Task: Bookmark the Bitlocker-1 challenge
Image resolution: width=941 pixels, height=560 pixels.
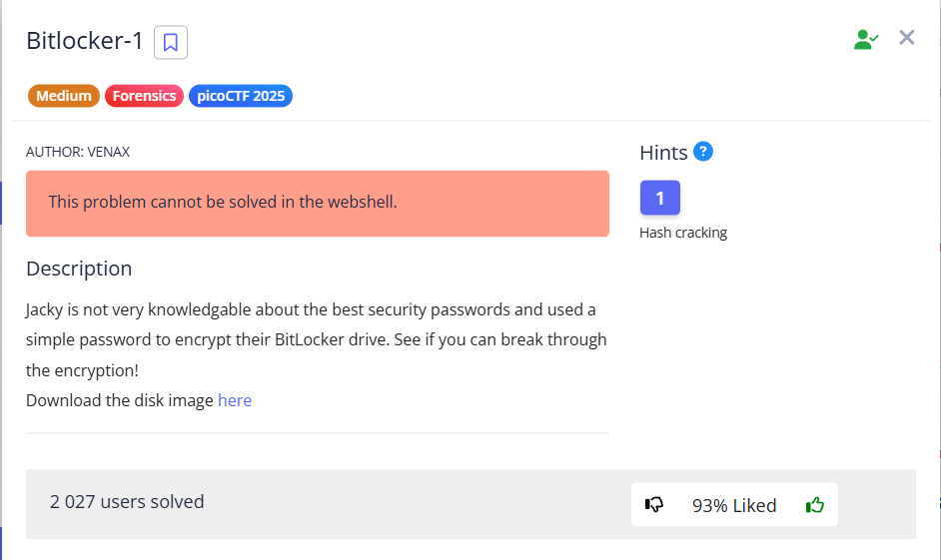Action: tap(171, 42)
